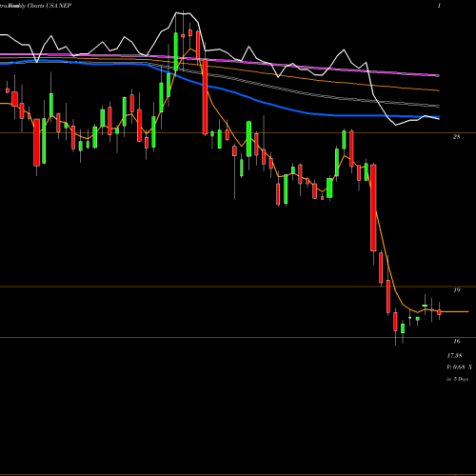
Task: Click the "in 5 Days" label
Action: point(457,379)
